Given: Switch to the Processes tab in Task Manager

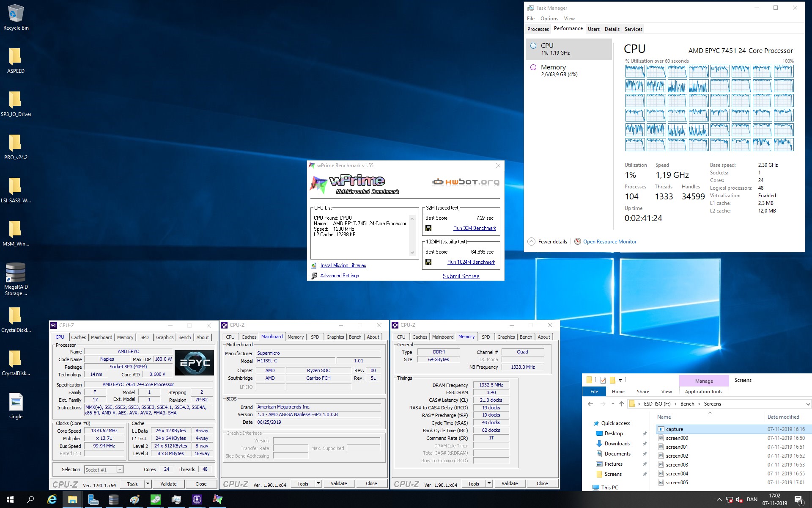Looking at the screenshot, I should [538, 29].
